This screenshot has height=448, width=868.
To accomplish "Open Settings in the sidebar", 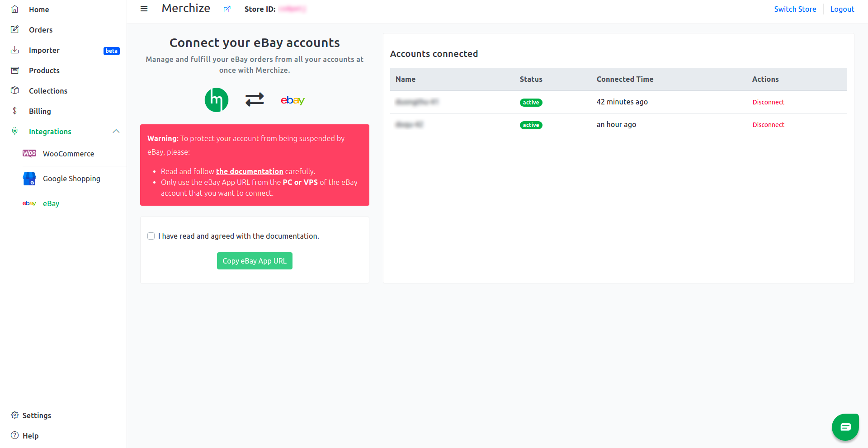I will 37,415.
